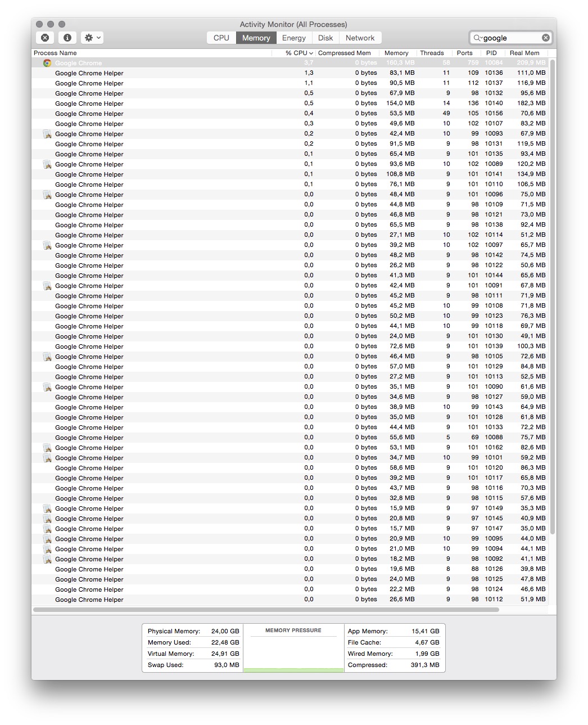Select helper process with PID 10088

290,438
